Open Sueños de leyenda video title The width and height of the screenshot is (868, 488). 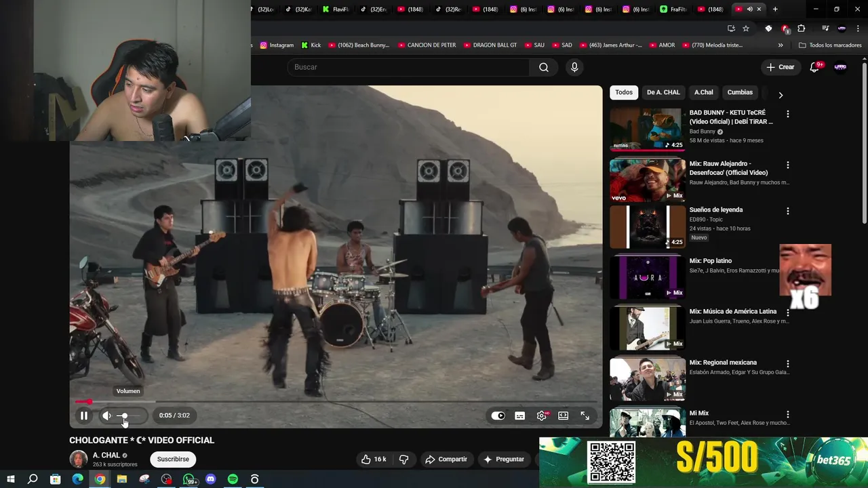716,210
